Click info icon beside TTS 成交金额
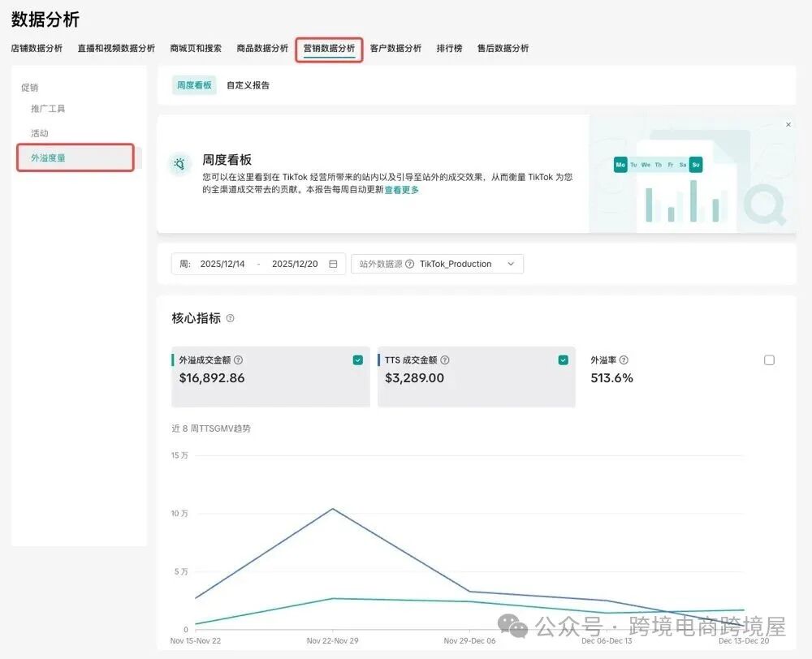The height and width of the screenshot is (659, 812). [x=445, y=360]
